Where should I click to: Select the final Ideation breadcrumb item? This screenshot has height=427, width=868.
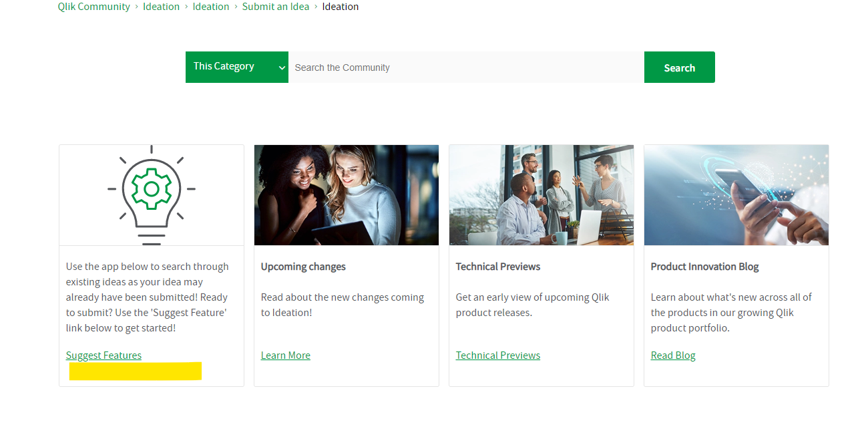(x=340, y=7)
